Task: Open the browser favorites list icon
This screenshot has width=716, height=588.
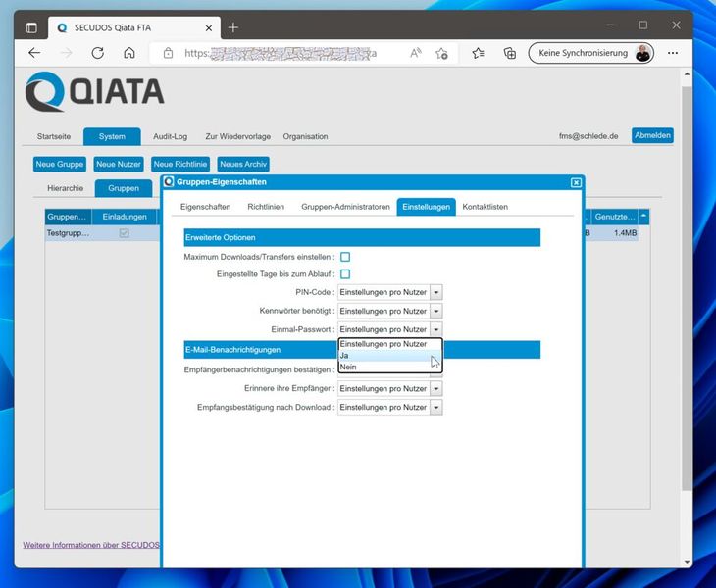Action: point(478,53)
